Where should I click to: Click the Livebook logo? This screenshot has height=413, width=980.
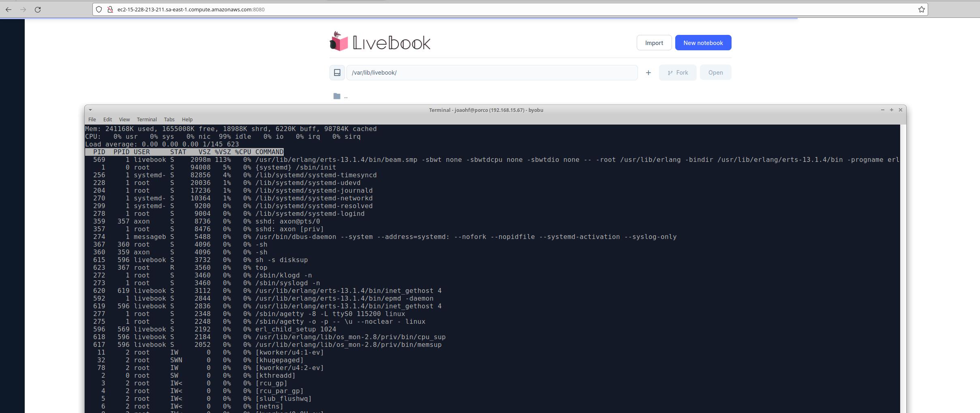click(x=380, y=42)
